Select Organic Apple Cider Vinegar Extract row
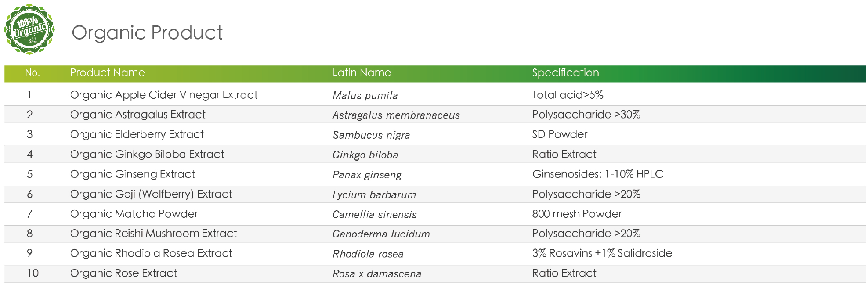Image resolution: width=868 pixels, height=284 pixels. tap(435, 95)
